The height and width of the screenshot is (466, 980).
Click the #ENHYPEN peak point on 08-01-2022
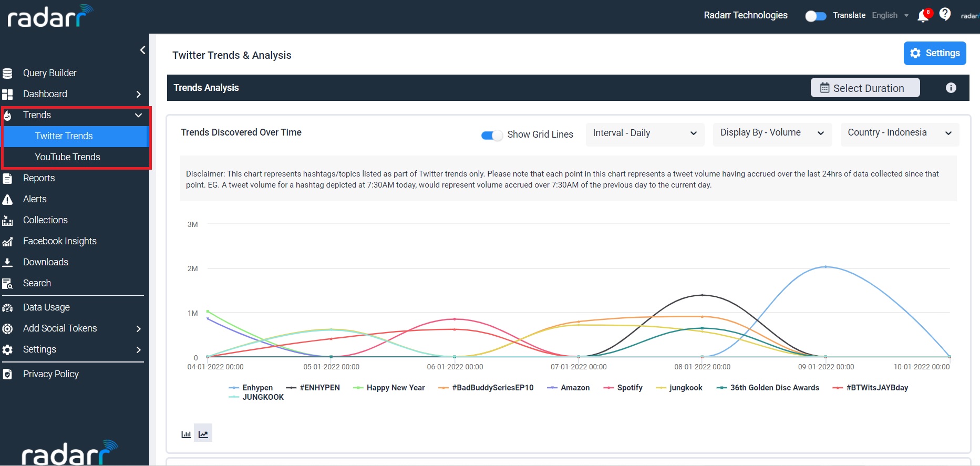702,295
